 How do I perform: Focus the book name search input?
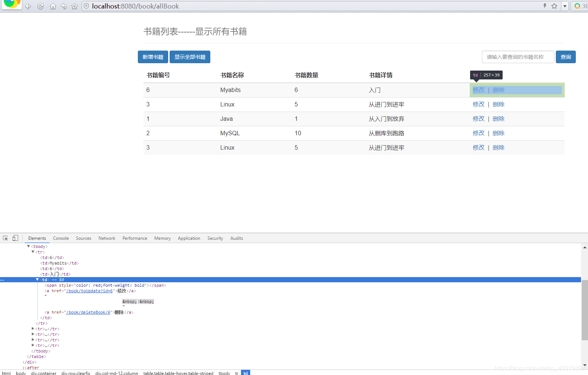(x=518, y=57)
